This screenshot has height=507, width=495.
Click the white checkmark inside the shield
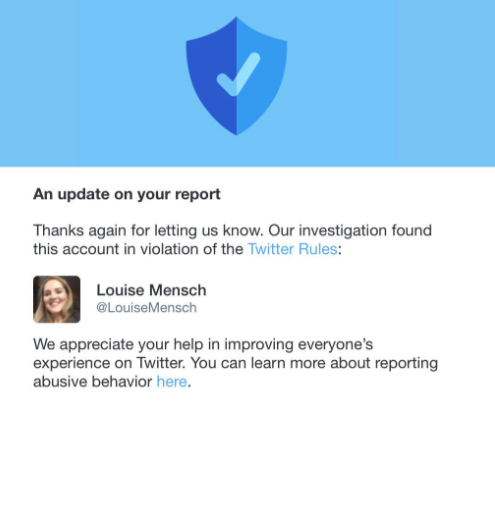point(239,74)
